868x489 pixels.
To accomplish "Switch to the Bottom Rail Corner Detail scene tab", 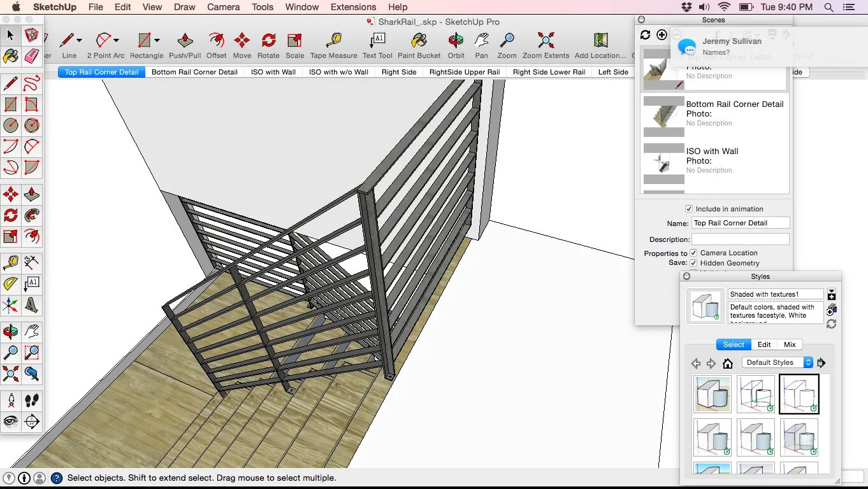I will coord(194,72).
